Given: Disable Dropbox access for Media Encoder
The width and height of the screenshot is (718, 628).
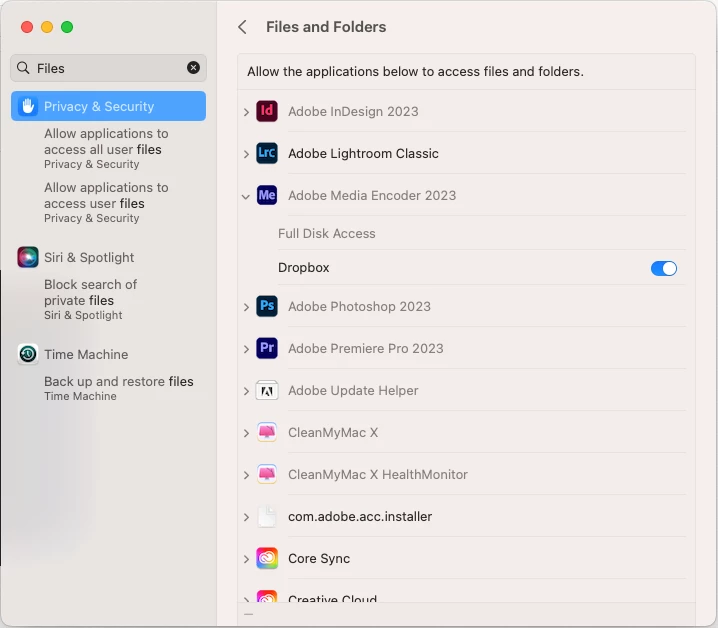Looking at the screenshot, I should click(664, 268).
